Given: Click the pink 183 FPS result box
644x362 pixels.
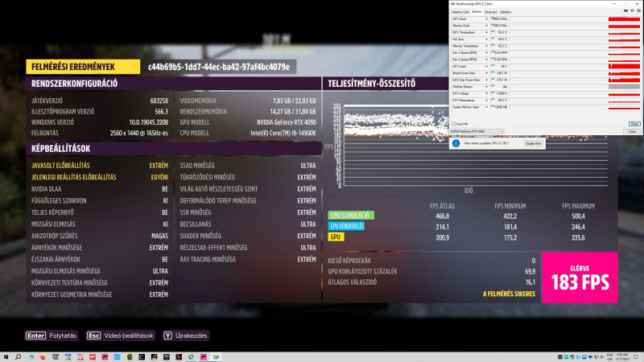Looking at the screenshot, I should pyautogui.click(x=580, y=278).
